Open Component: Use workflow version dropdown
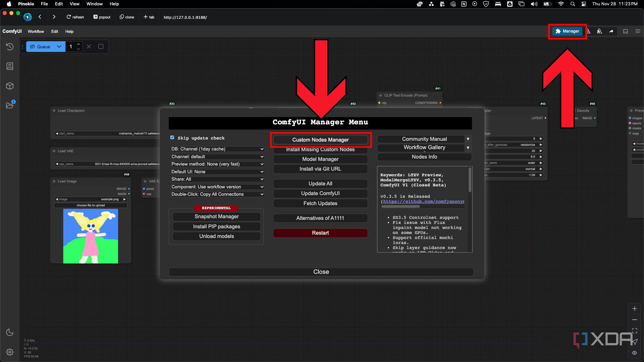This screenshot has height=362, width=644. point(217,187)
